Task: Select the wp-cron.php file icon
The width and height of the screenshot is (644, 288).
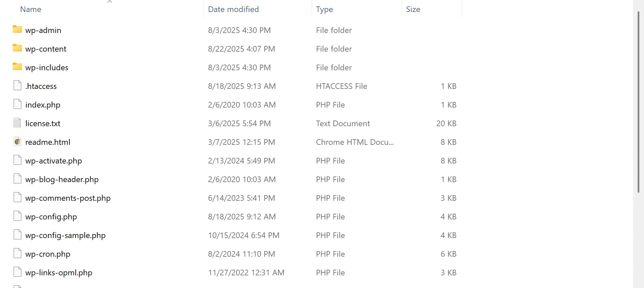Action: (17, 253)
